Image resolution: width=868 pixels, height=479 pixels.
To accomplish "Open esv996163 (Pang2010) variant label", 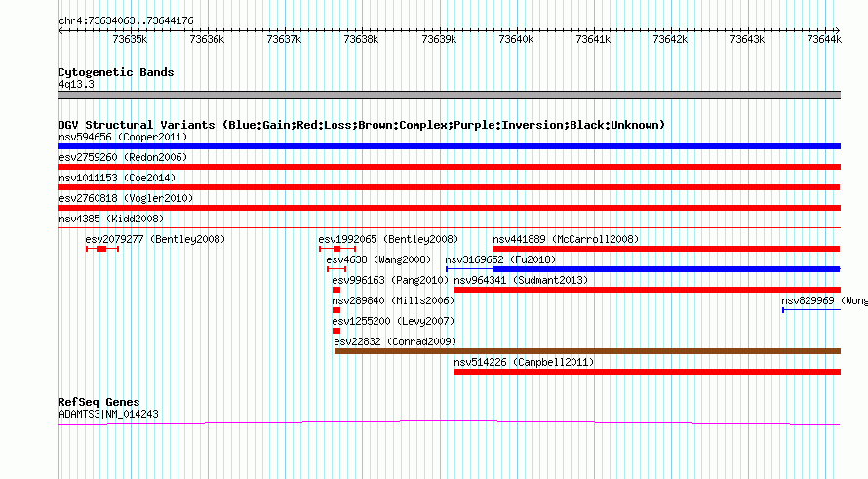I will pos(390,280).
